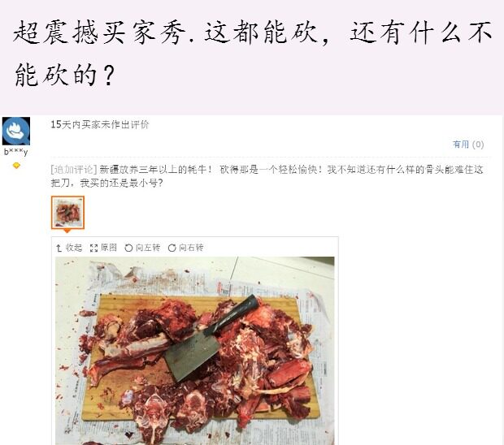Click the orange pointer below the thumbnail
Screen dimensions: 504x445
[x=67, y=231]
